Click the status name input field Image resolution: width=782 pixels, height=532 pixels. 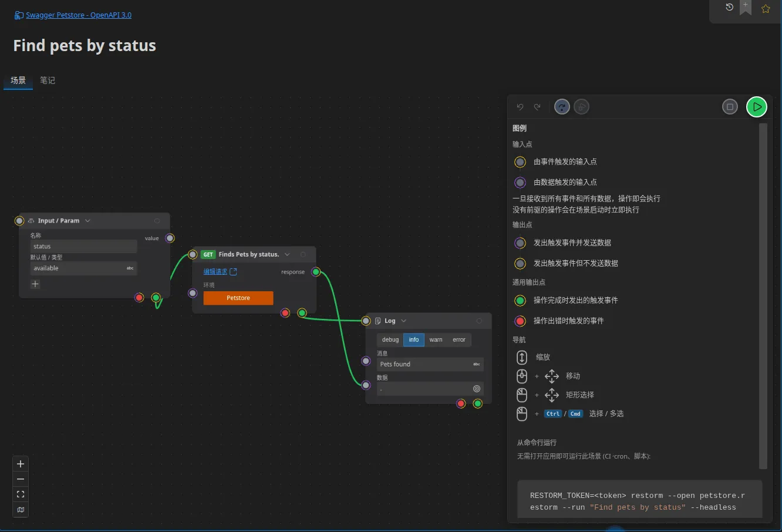(x=83, y=247)
